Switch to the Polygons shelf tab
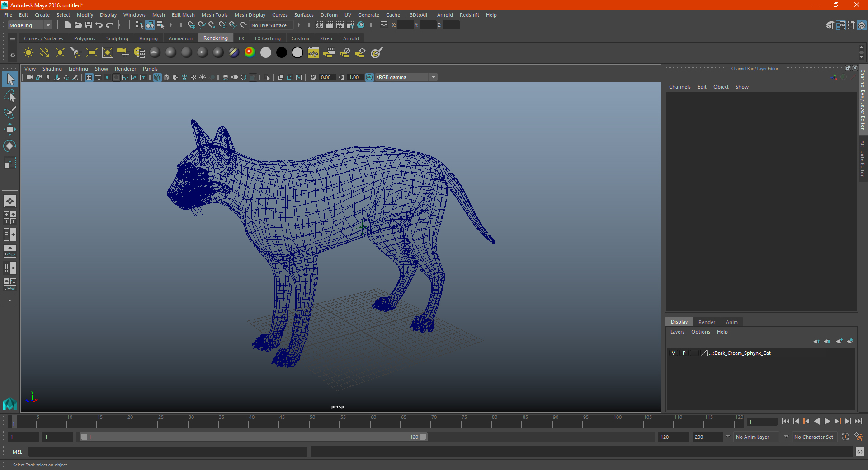 [x=85, y=38]
